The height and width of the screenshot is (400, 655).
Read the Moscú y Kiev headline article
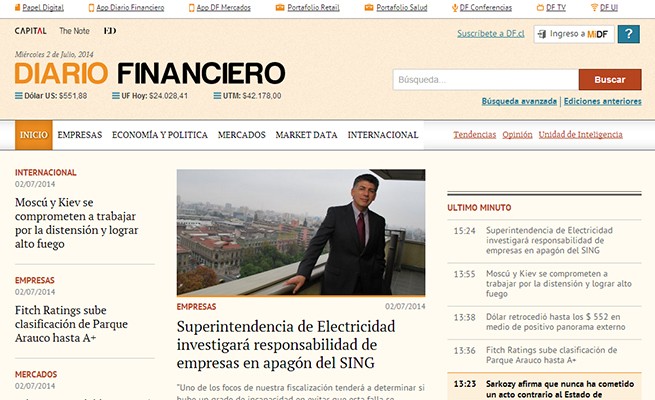click(76, 223)
